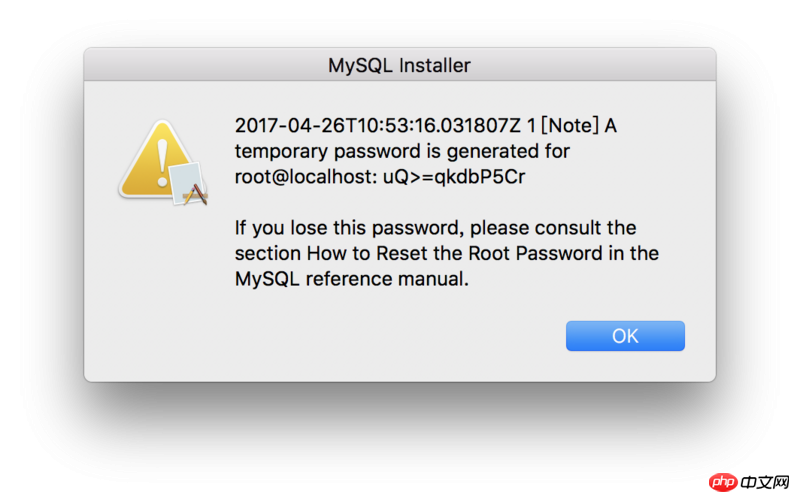Click 'temporary password is generated for' line
Image resolution: width=800 pixels, height=502 pixels.
point(402,152)
